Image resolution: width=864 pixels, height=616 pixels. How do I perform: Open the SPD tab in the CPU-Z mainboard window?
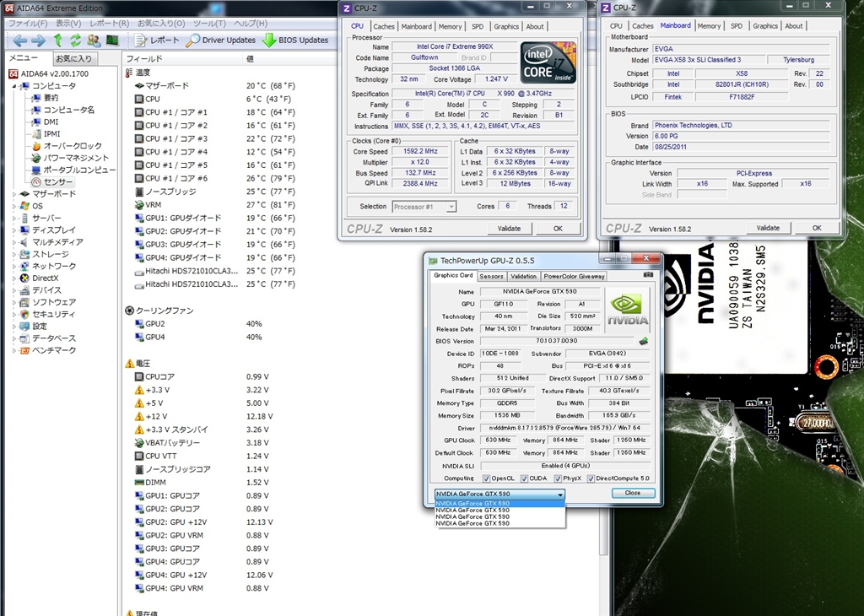[736, 26]
